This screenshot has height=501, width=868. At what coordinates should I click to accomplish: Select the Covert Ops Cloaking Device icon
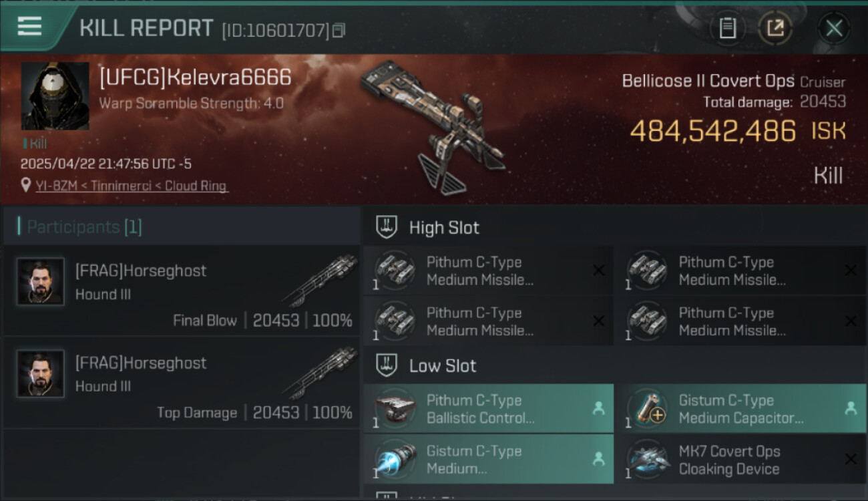648,460
